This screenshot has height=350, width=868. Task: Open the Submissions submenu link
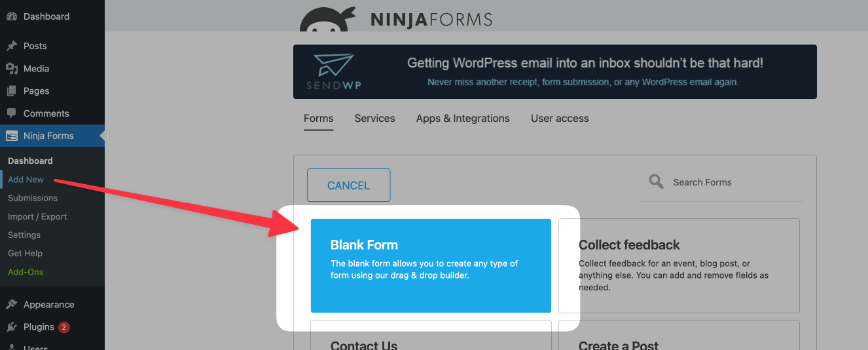coord(33,198)
